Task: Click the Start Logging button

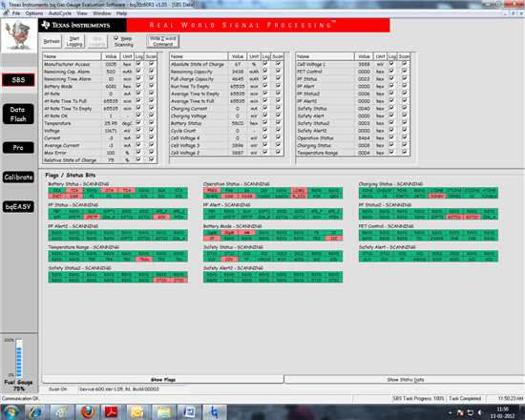Action: point(74,41)
